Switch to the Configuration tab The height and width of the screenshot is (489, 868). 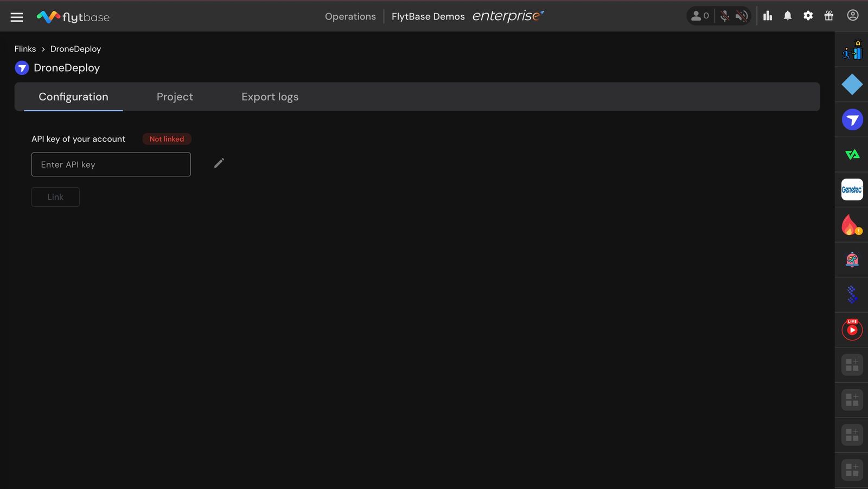pyautogui.click(x=73, y=97)
